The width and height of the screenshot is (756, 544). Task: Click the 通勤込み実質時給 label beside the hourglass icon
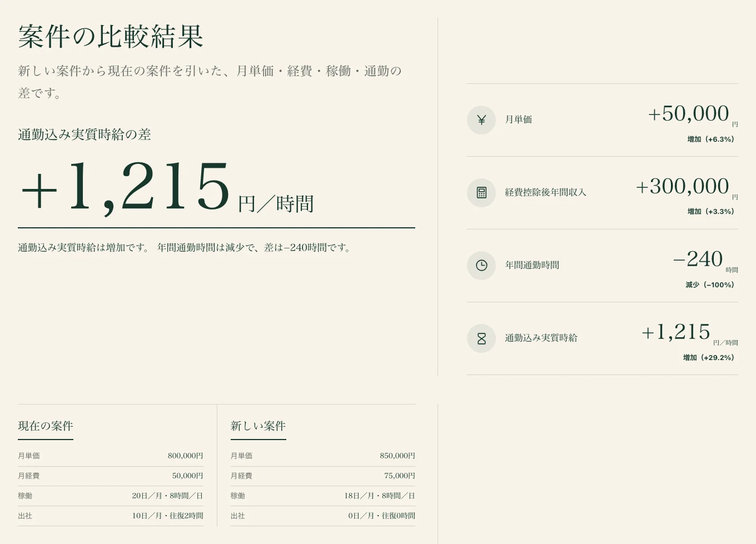point(541,338)
